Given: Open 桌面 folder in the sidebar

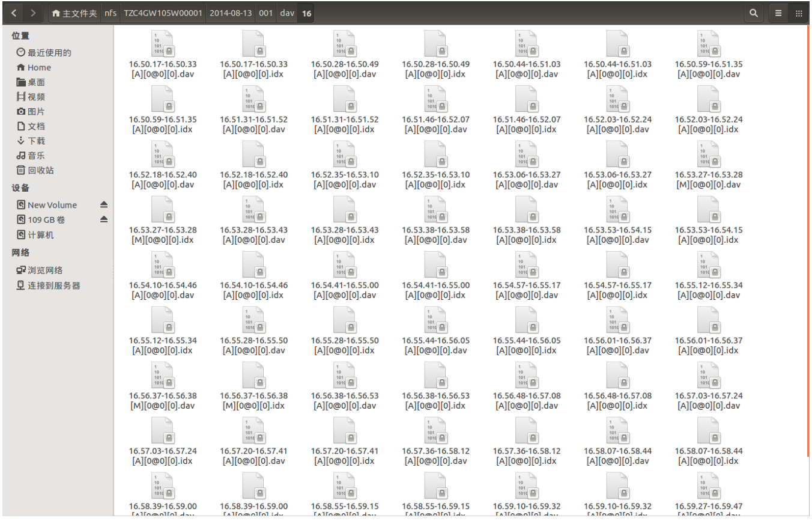Looking at the screenshot, I should tap(31, 82).
